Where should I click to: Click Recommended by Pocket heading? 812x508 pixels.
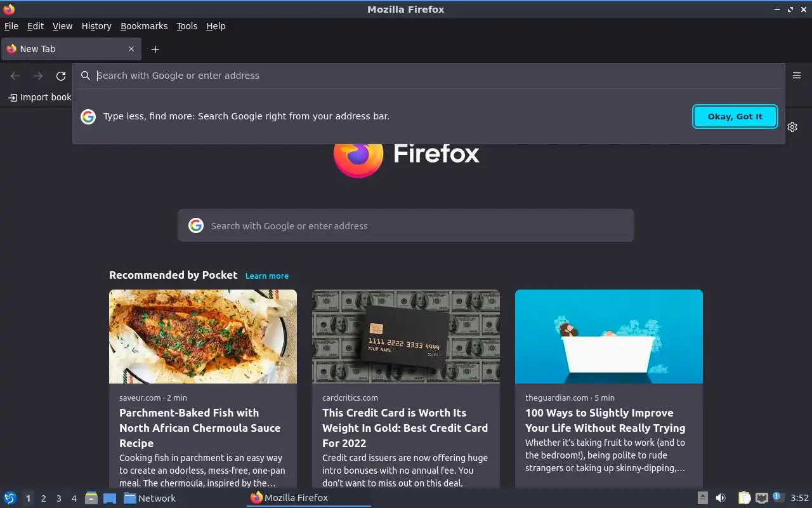tap(173, 275)
